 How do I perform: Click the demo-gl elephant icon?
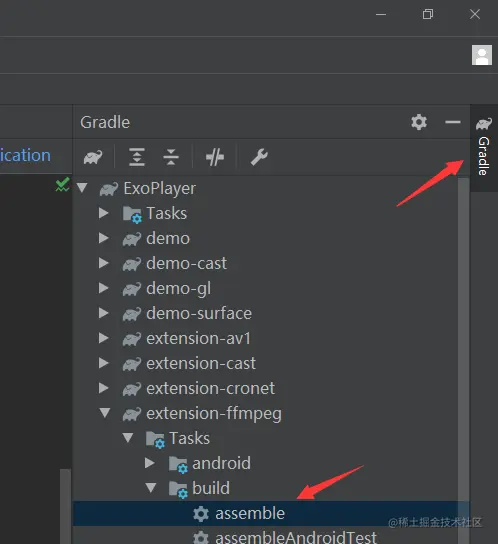pos(132,289)
